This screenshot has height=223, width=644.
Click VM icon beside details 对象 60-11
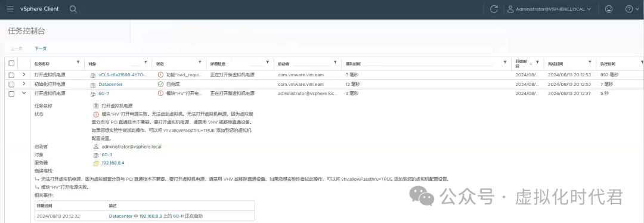pos(95,155)
